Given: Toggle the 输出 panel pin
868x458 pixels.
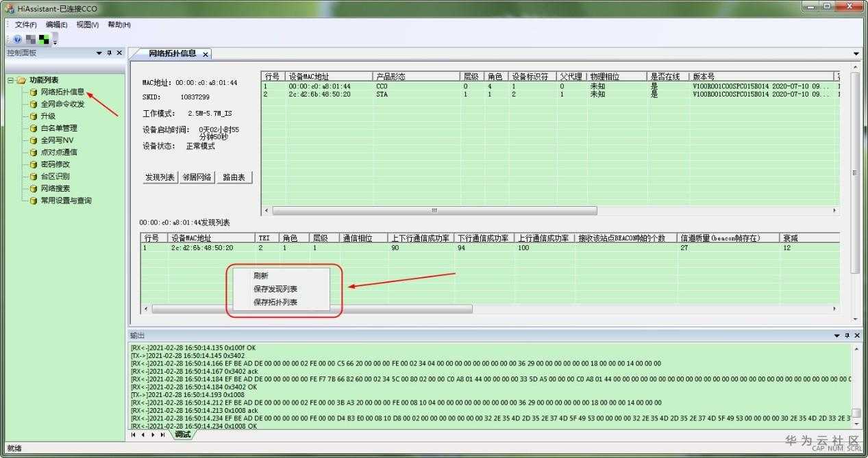Looking at the screenshot, I should (x=847, y=335).
